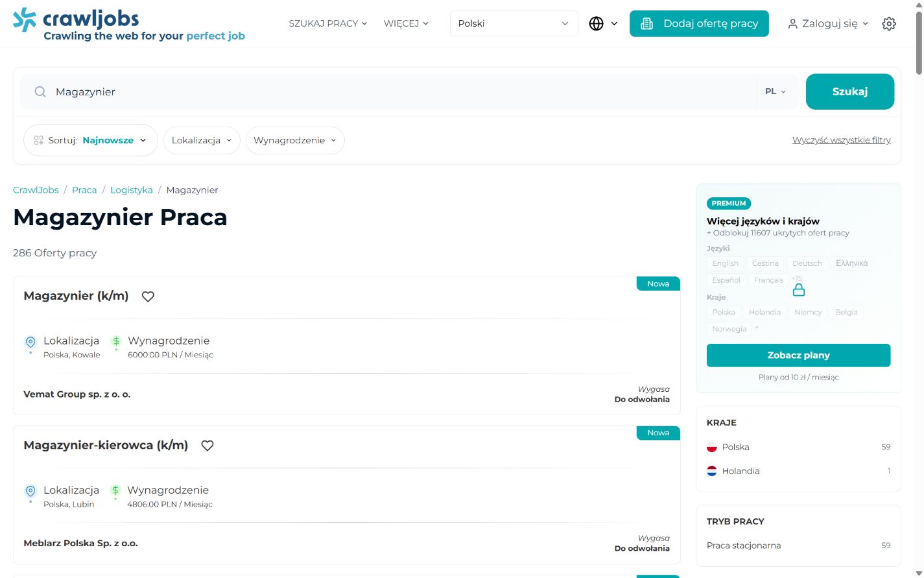Click the Meblarz Polska Sp. z o.o. company name
The image size is (924, 578).
80,543
